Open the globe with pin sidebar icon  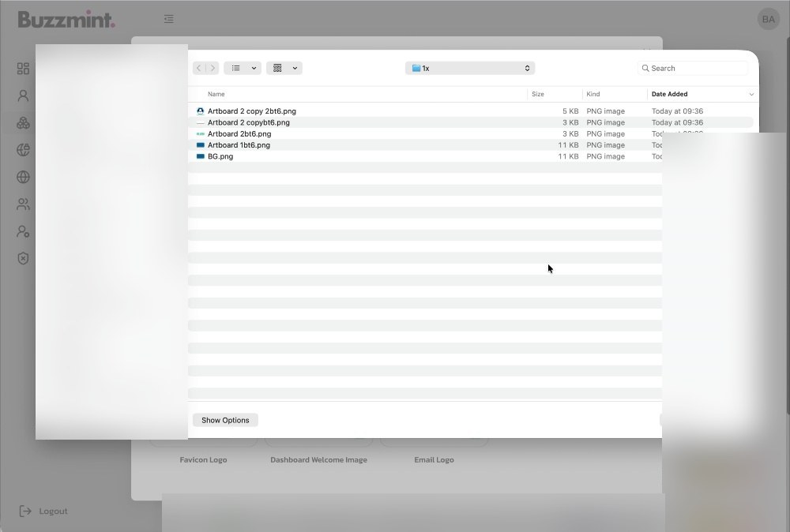[x=23, y=150]
